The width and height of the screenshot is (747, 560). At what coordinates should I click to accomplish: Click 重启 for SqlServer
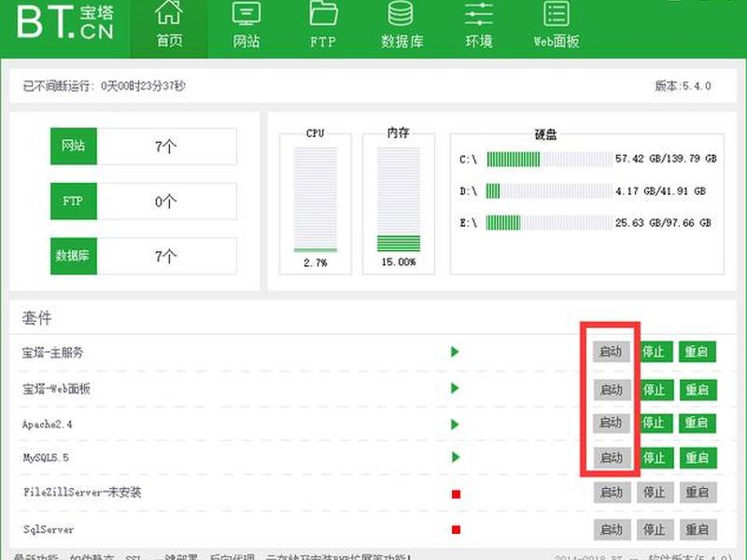698,529
